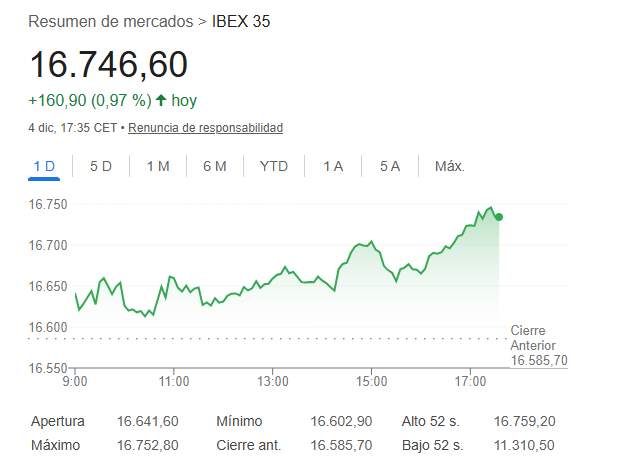Screen dimensions: 622x473
Task: Show the 6 M time range
Action: (215, 166)
